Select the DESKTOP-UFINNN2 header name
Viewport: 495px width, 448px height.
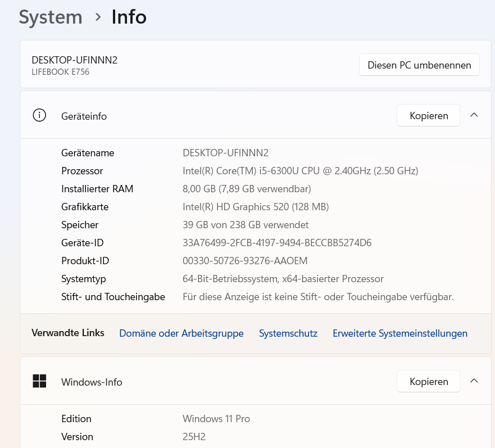(x=75, y=60)
